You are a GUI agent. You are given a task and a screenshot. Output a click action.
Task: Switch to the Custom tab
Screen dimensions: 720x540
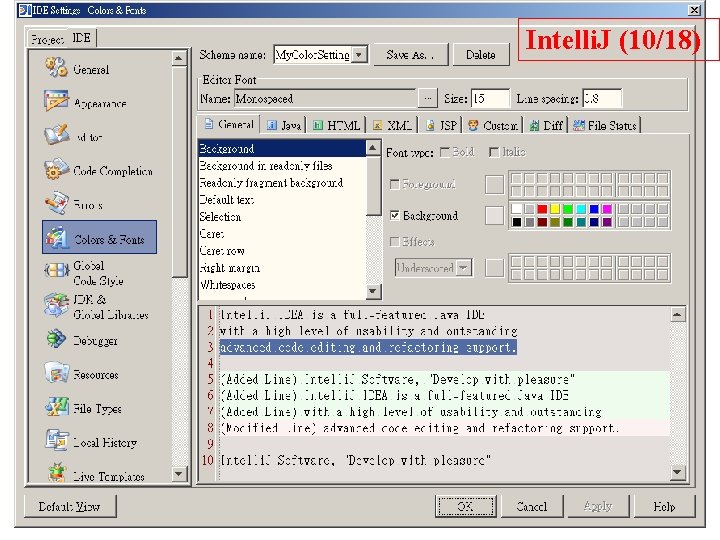(493, 125)
